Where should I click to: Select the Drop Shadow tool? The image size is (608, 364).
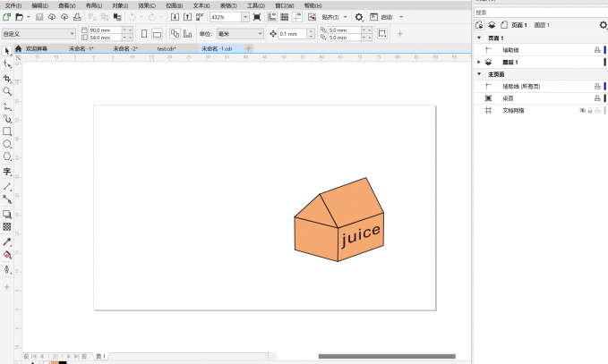tap(7, 214)
